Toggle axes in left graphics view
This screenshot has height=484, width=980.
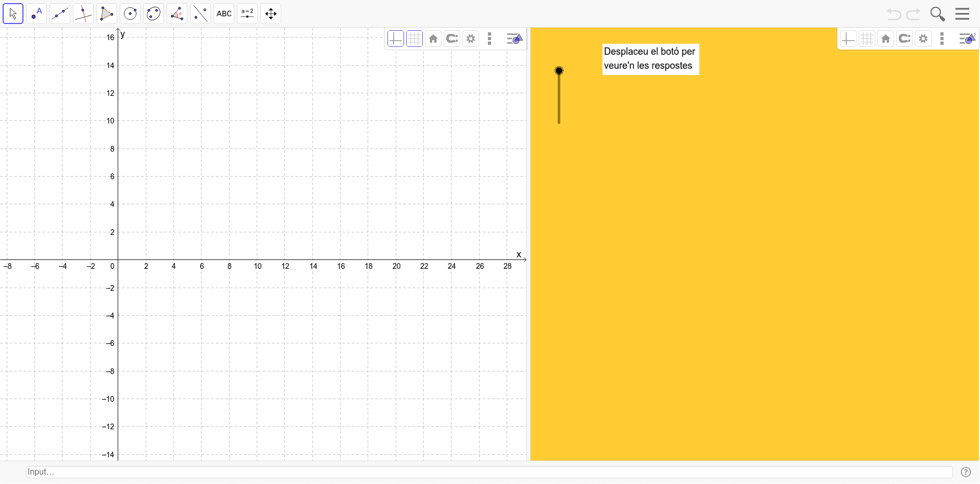click(396, 39)
